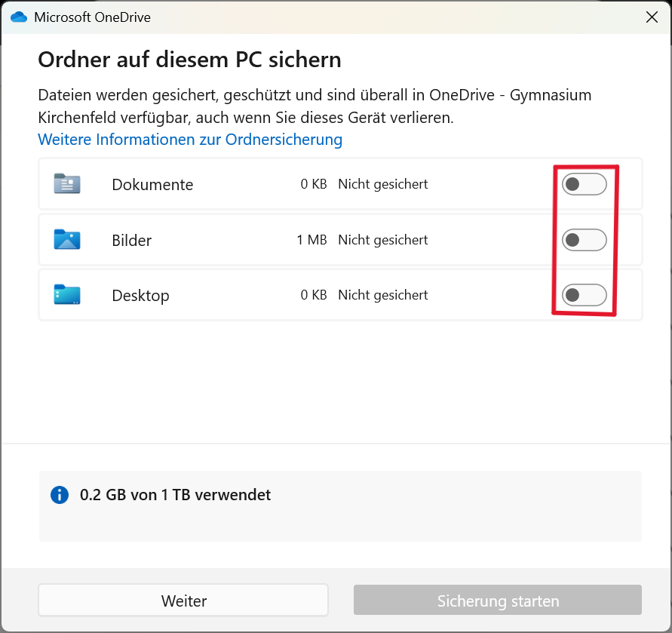Screen dimensions: 672x633
Task: Click the Dokumente folder icon
Action: pyautogui.click(x=67, y=184)
